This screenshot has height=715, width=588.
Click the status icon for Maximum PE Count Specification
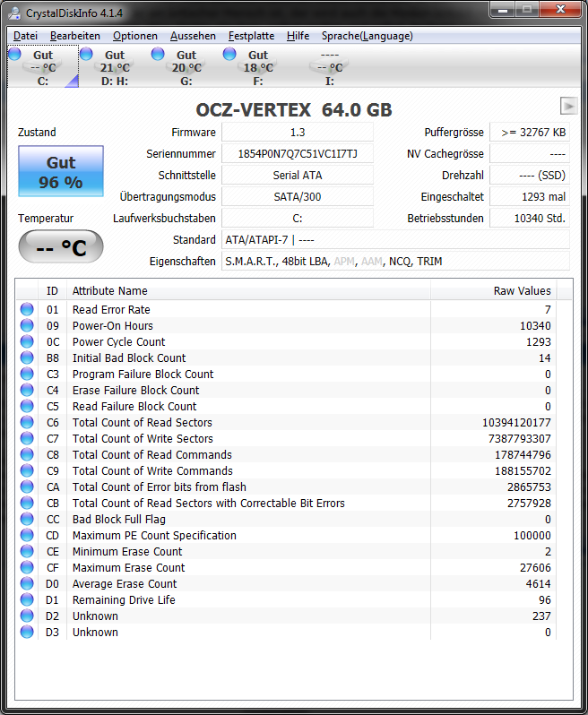pyautogui.click(x=27, y=535)
